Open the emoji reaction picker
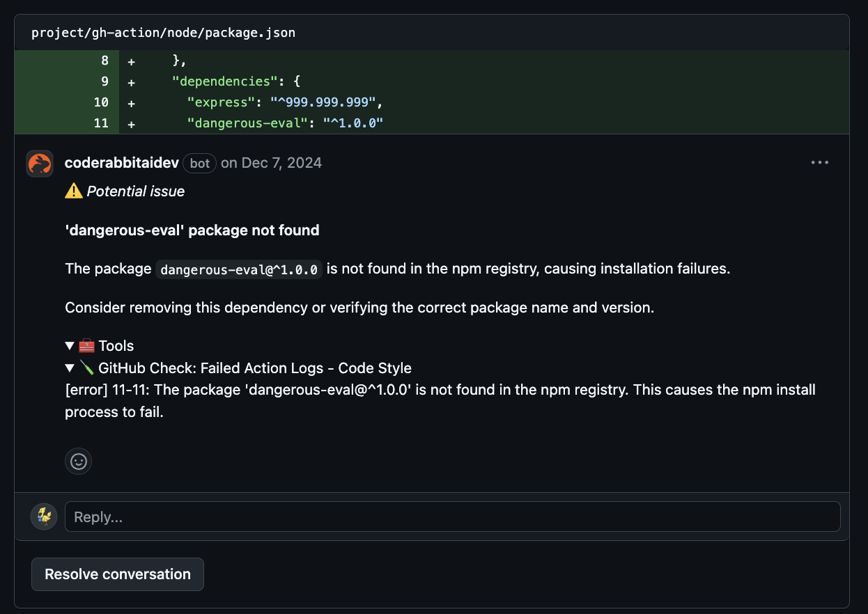 coord(78,461)
